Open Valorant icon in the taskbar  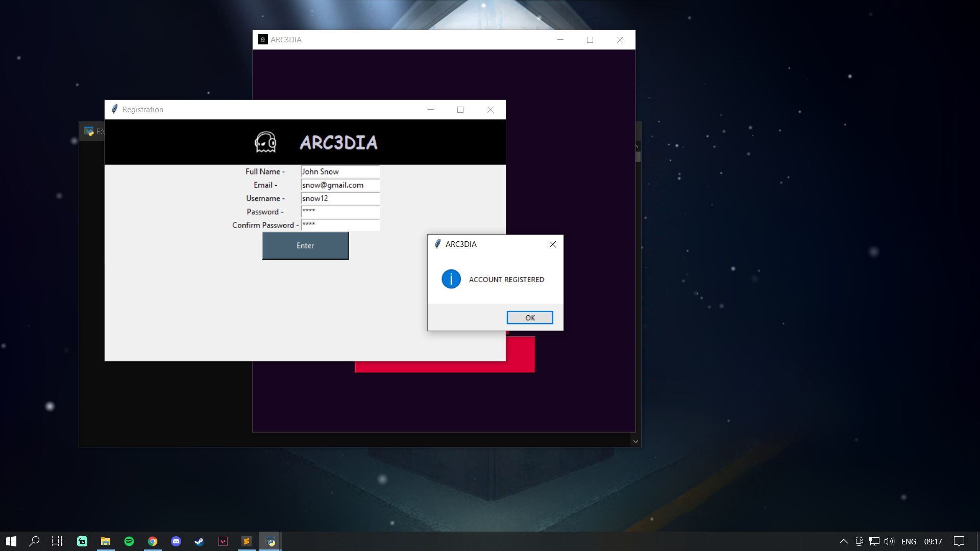(x=223, y=541)
